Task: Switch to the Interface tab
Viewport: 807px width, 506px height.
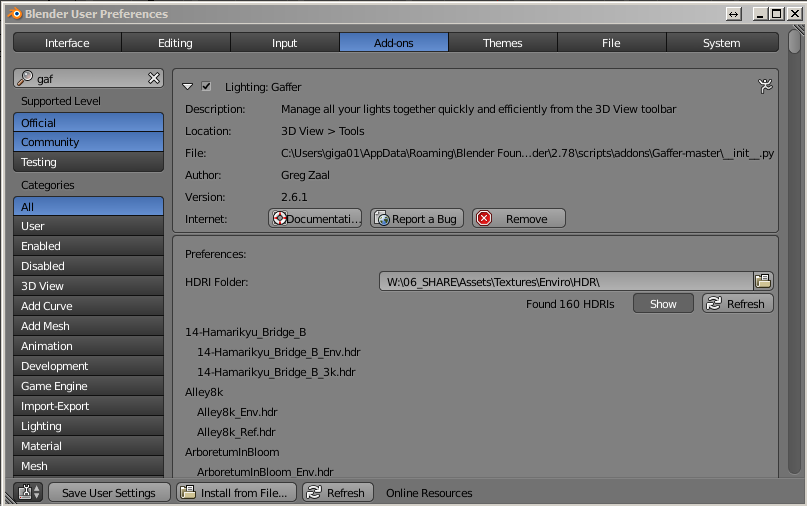Action: click(x=67, y=43)
